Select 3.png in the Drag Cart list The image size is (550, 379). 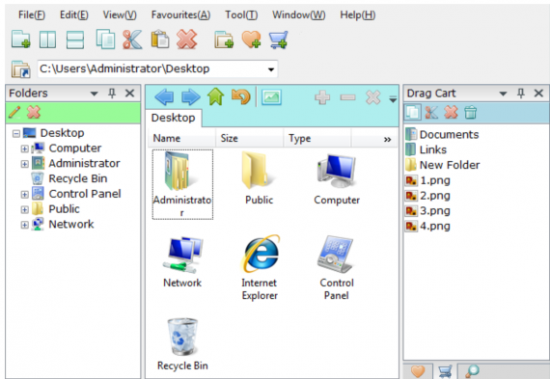coord(428,211)
